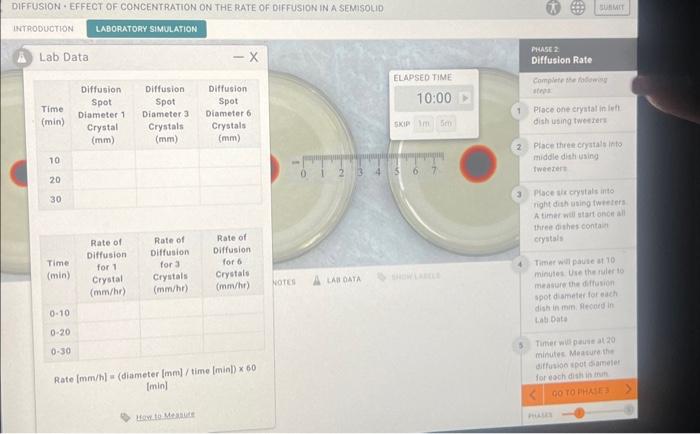700x434 pixels.
Task: Minimize the Lab Data panel
Action: pos(238,57)
